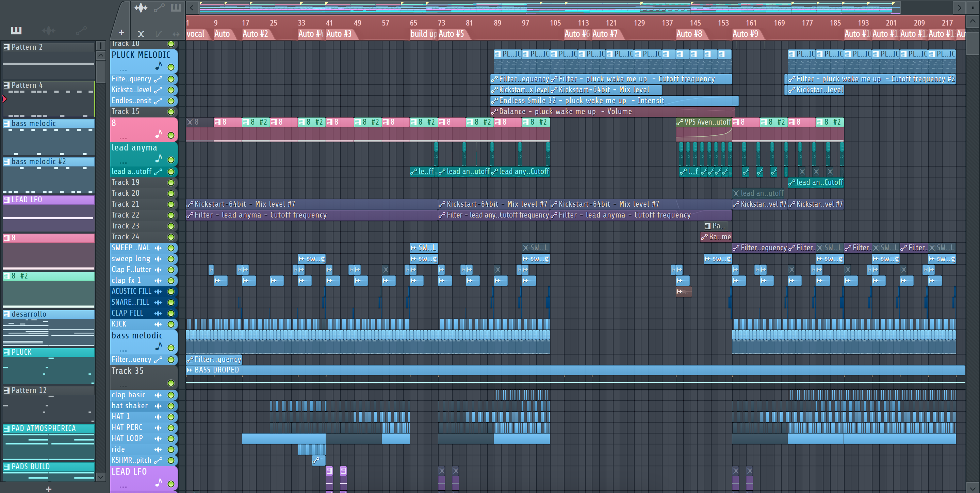Open the PAD ATMOSPHERICA pattern menu icon
Viewport: 980px width, 493px height.
coord(7,428)
